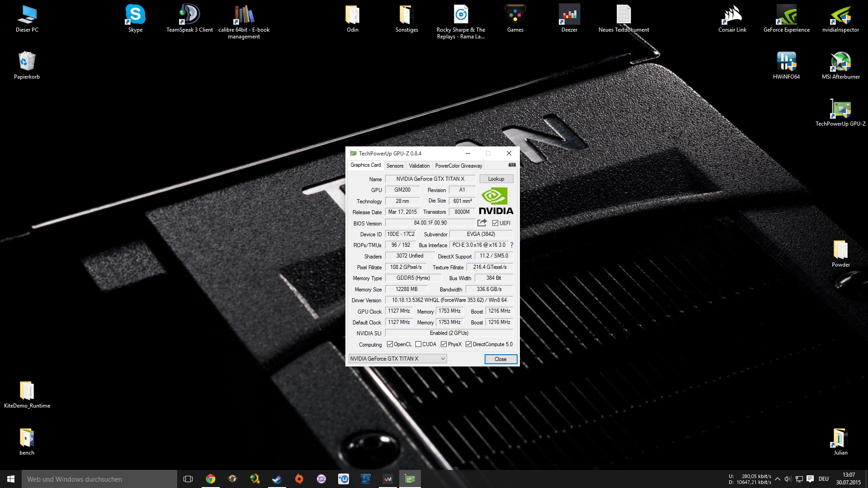Toggle the UEFI checkbox

point(495,223)
